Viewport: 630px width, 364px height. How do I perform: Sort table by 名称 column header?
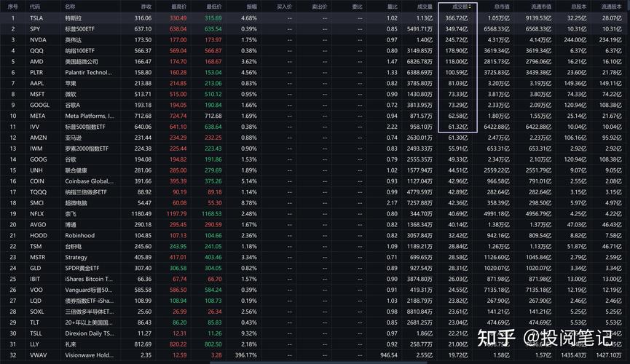point(70,7)
